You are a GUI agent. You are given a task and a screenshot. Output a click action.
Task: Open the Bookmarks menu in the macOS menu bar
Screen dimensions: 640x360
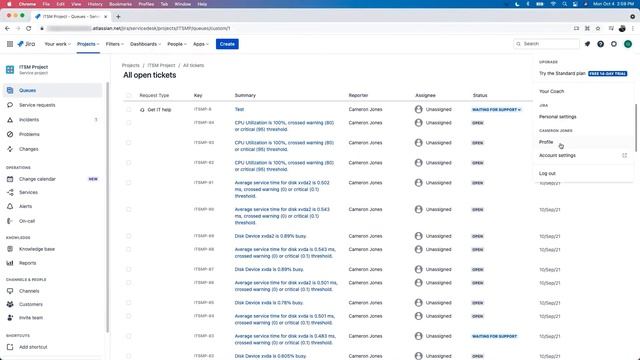[x=120, y=4]
